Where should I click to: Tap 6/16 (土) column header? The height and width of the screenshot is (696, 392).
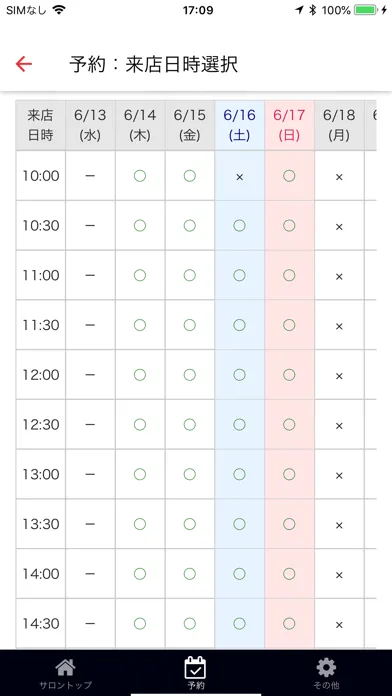[240, 125]
